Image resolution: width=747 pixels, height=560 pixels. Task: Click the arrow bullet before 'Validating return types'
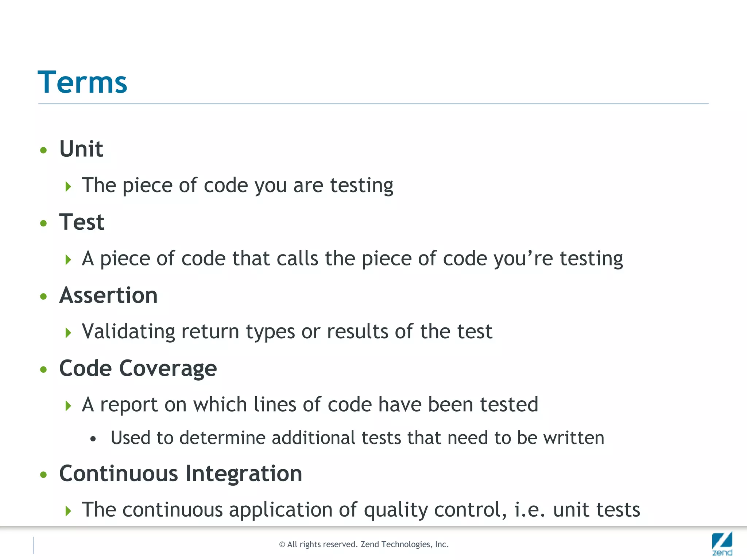click(68, 332)
